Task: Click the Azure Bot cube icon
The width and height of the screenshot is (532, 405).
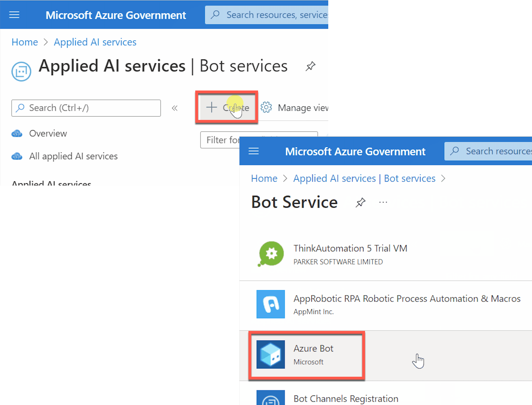Action: click(271, 354)
